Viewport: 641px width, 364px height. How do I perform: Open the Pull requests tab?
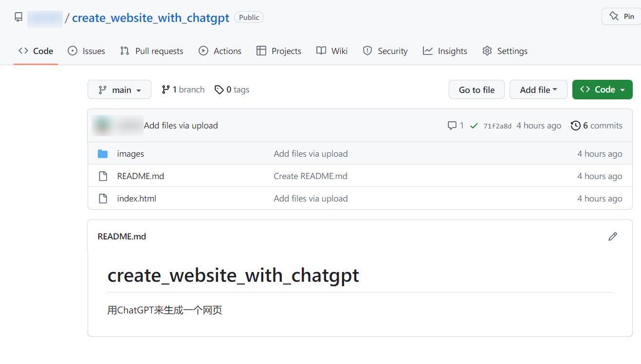click(x=152, y=51)
